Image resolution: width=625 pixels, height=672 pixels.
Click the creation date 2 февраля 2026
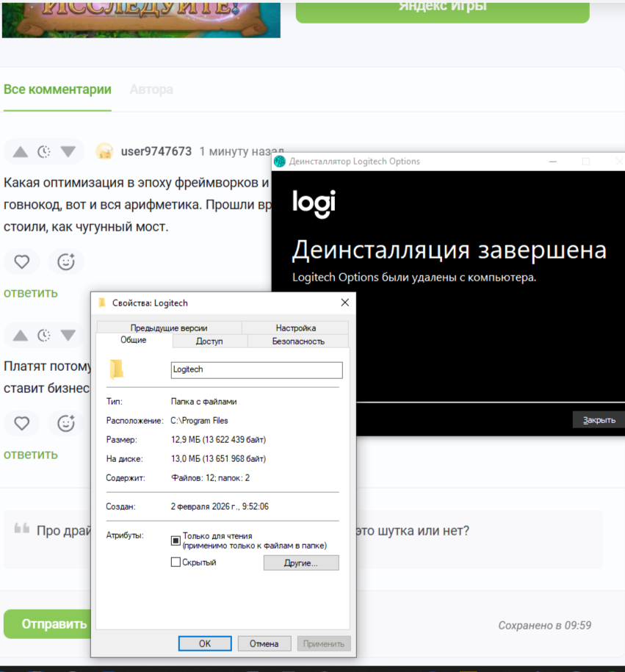coord(220,507)
